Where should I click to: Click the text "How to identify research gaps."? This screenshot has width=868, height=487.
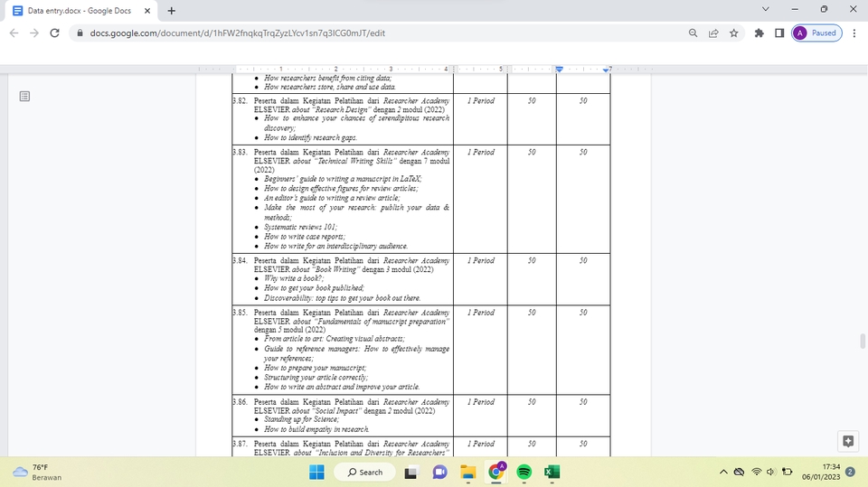point(310,138)
